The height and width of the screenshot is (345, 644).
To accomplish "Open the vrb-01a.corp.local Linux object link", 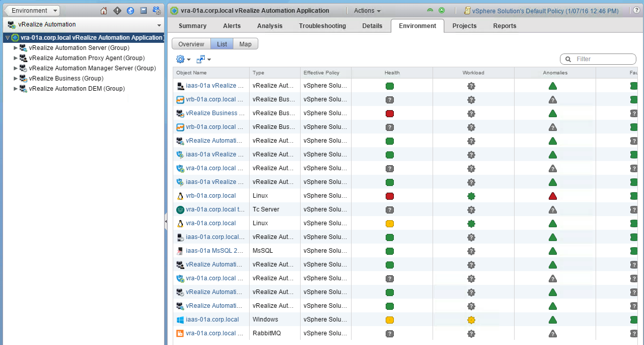I will pyautogui.click(x=211, y=196).
